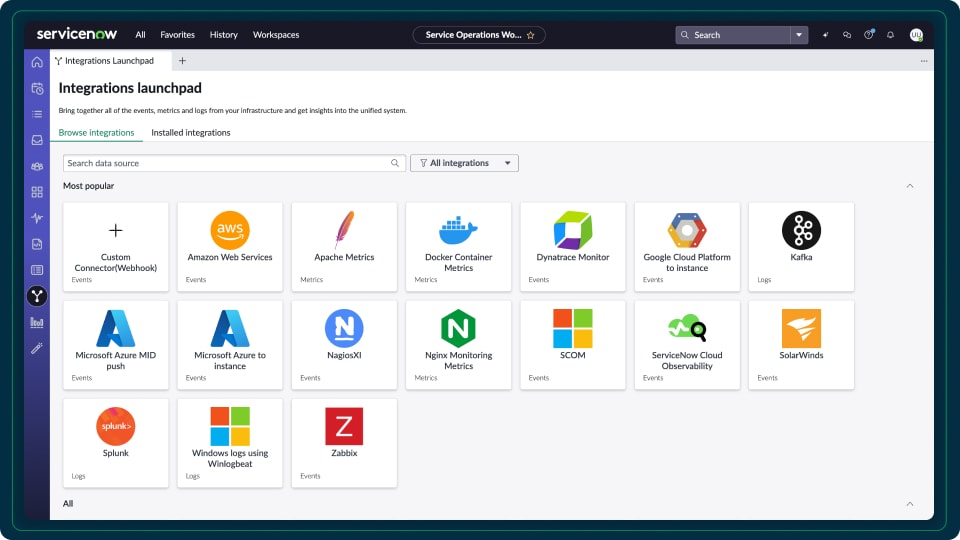Open the help question mark icon
Screen dimensions: 960x540
(x=868, y=35)
